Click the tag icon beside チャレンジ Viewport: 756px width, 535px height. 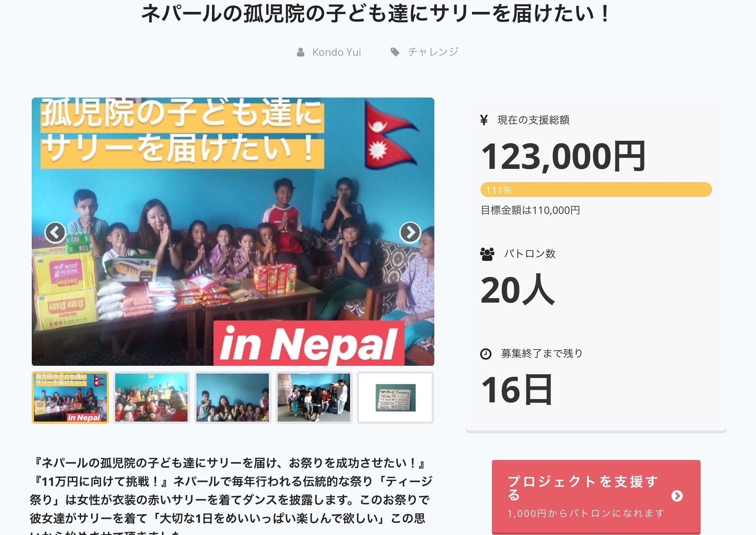tap(395, 52)
